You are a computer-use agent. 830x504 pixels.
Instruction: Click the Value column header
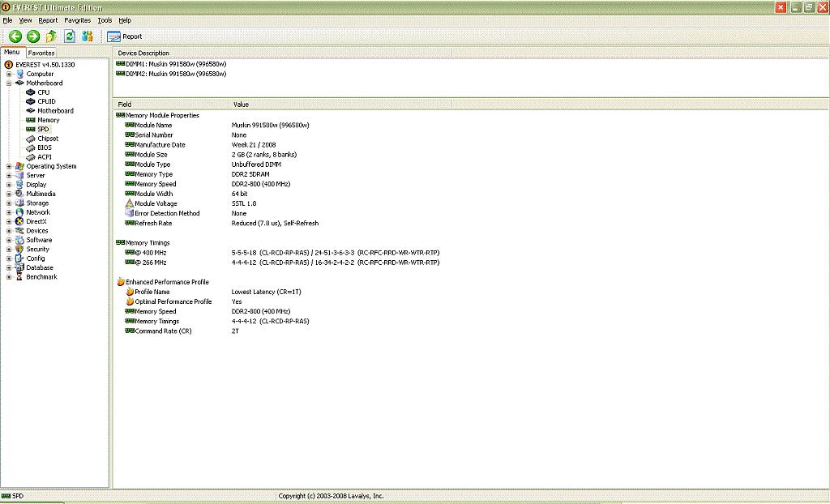[340, 105]
